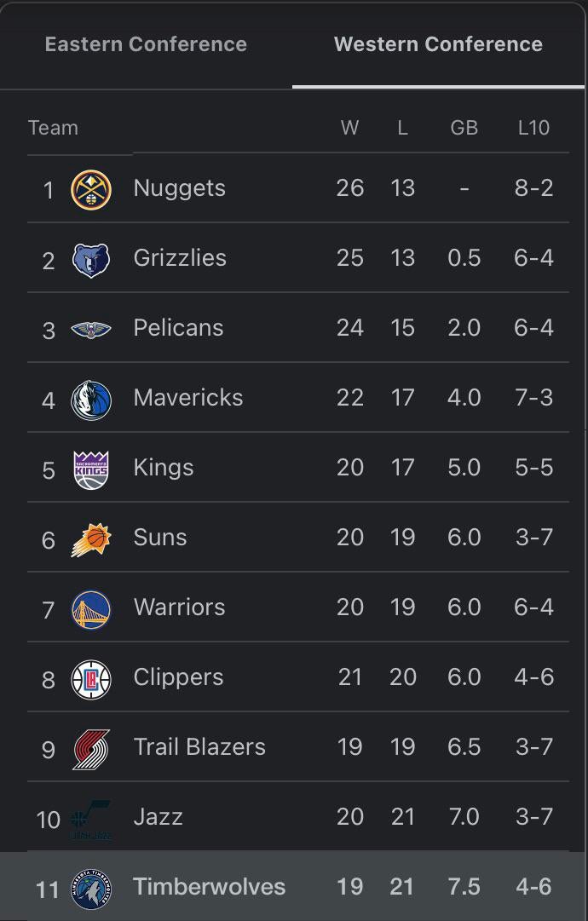The width and height of the screenshot is (588, 921).
Task: Click the Warriors bridge logo
Action: click(91, 608)
